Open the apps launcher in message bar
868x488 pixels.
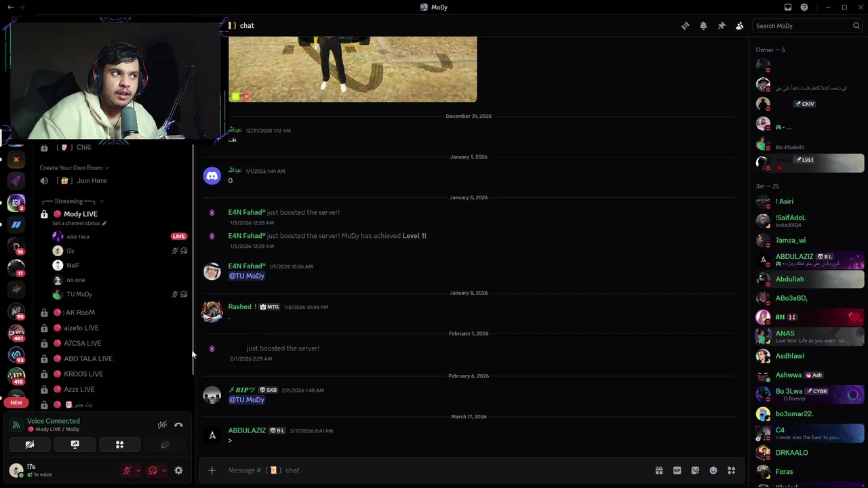(x=732, y=470)
